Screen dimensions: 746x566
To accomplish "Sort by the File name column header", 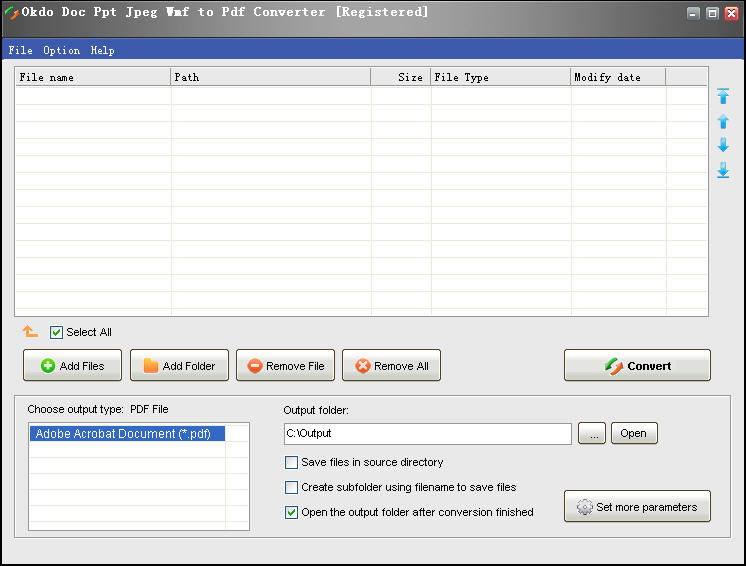I will (93, 77).
